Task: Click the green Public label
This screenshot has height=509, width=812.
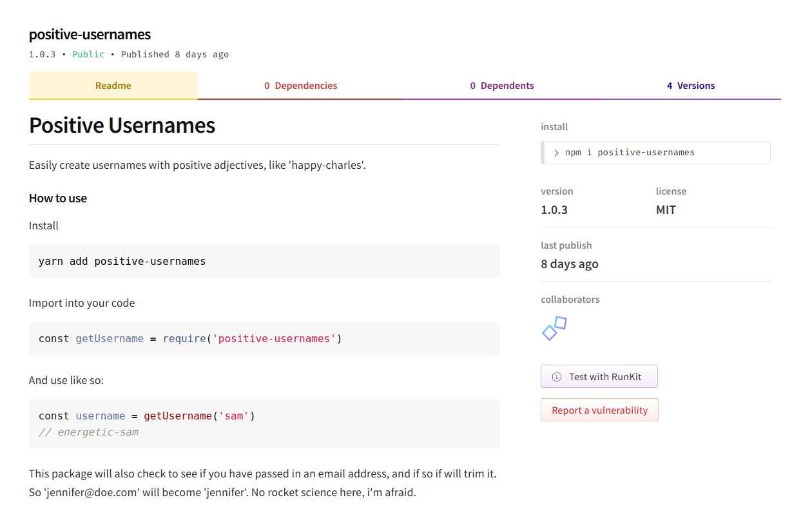Action: (88, 54)
